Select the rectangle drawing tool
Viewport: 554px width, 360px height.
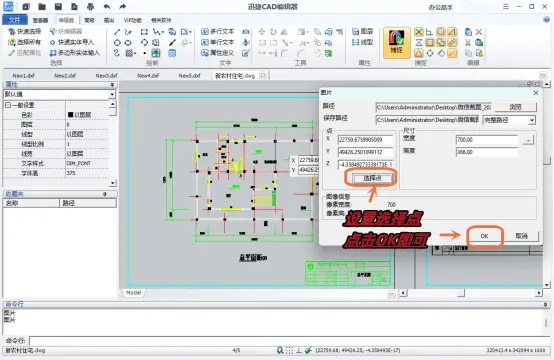point(144,32)
